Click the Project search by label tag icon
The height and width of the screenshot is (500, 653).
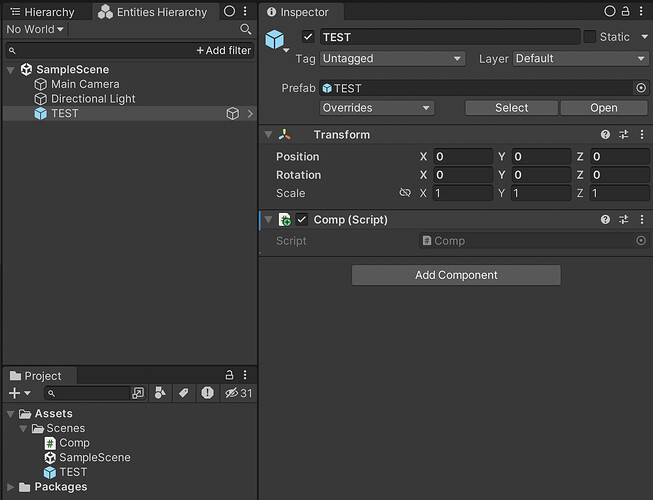[x=183, y=393]
